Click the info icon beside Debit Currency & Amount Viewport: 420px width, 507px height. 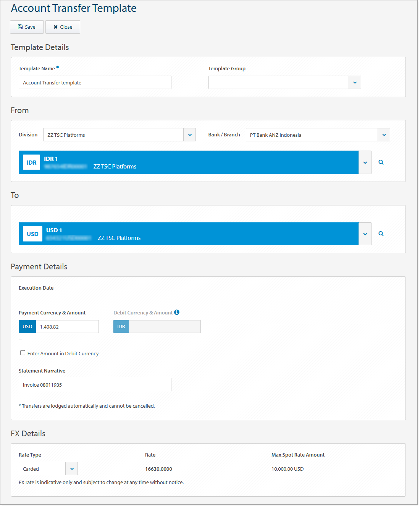click(176, 312)
